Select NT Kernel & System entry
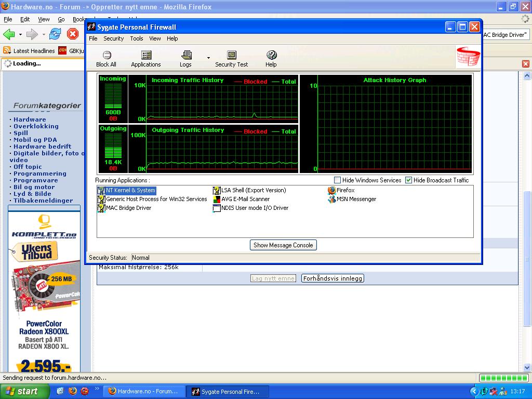The image size is (532, 399). tap(130, 190)
